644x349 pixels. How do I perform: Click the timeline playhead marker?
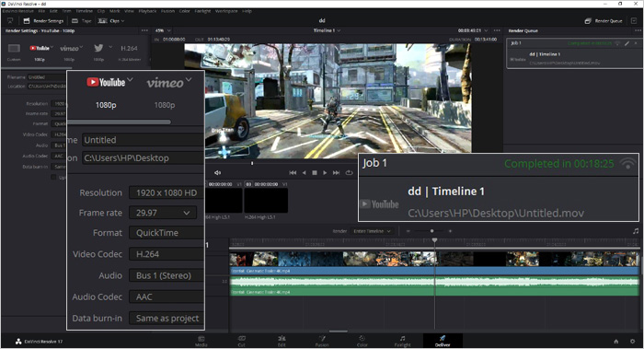434,240
